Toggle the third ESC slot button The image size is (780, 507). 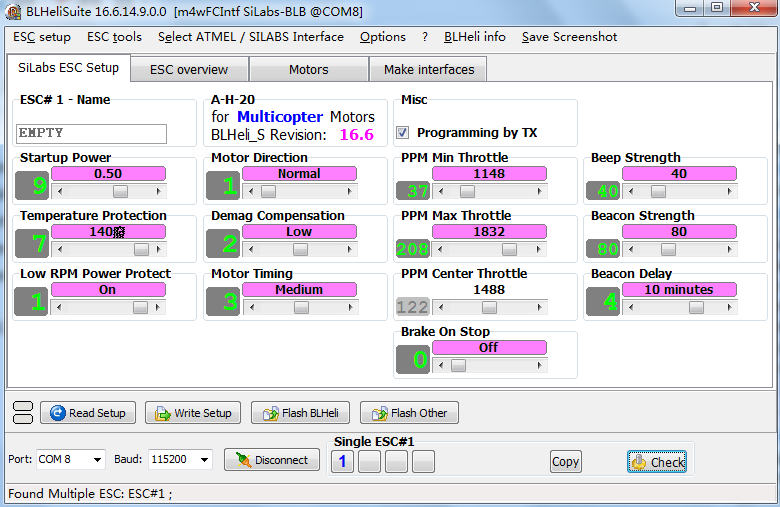tap(397, 461)
